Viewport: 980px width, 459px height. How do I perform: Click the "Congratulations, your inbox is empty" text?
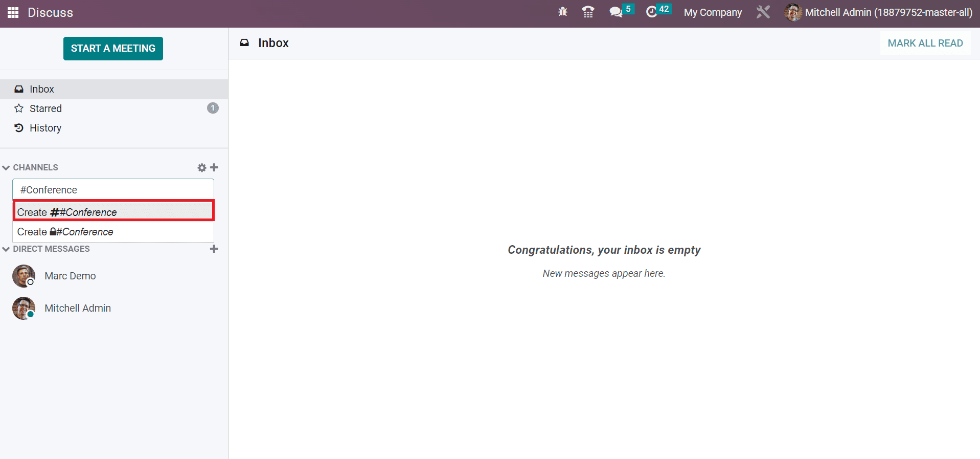click(604, 250)
